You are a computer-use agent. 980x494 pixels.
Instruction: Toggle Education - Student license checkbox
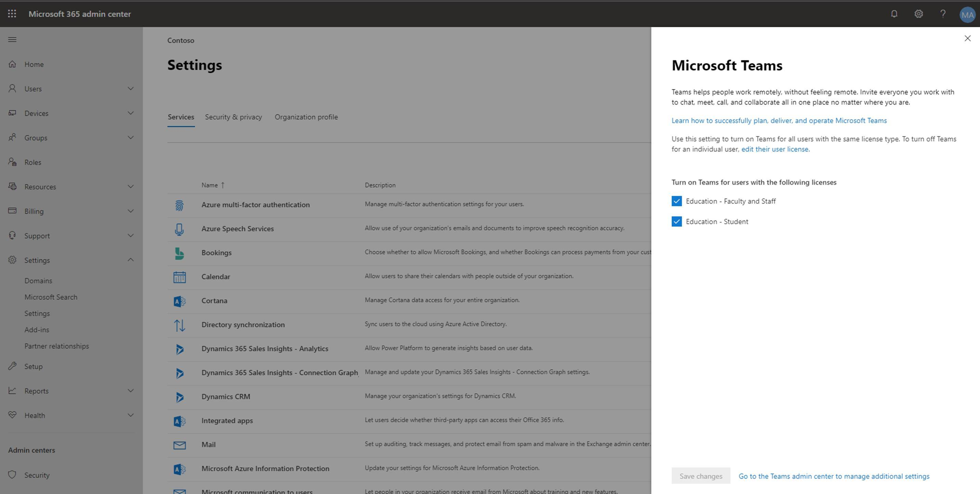pos(676,221)
